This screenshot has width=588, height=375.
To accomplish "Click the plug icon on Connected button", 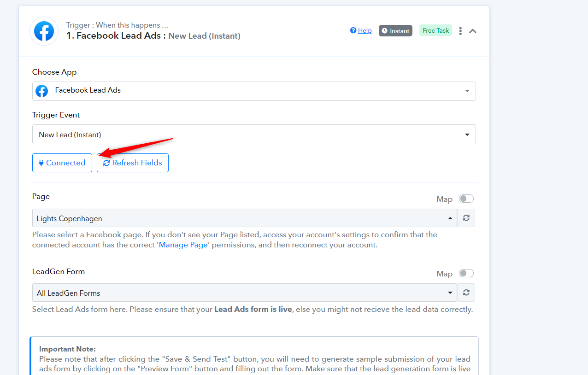I will (x=41, y=163).
